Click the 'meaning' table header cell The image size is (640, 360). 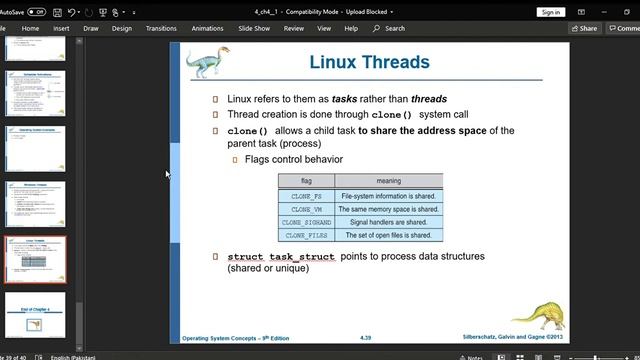[x=389, y=181]
